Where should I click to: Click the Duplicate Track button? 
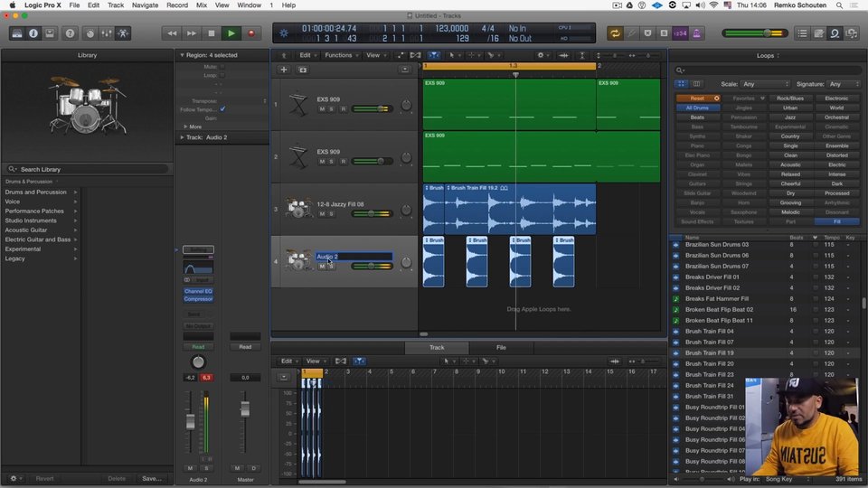coord(303,70)
